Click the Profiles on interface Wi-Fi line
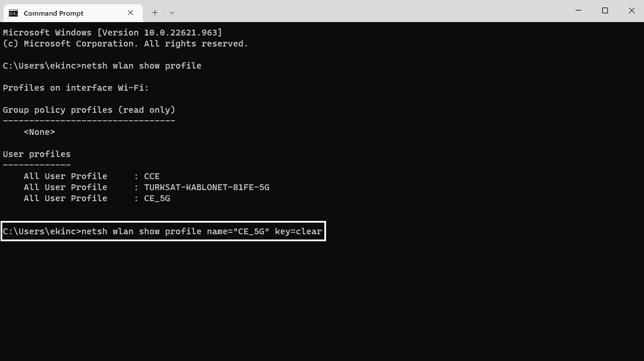 click(76, 88)
